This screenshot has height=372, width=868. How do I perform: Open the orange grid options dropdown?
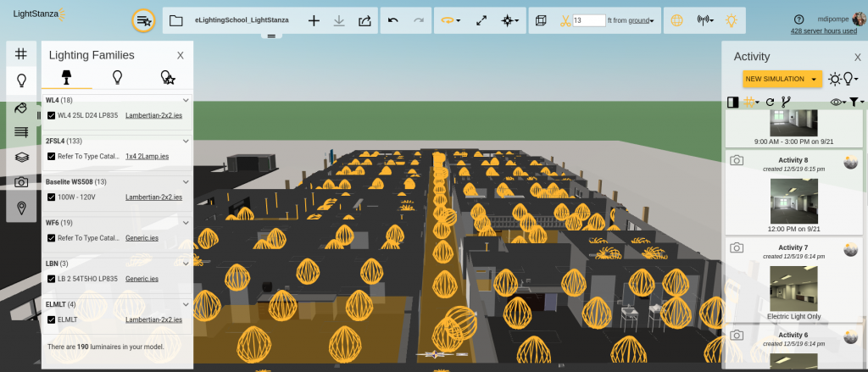click(751, 102)
